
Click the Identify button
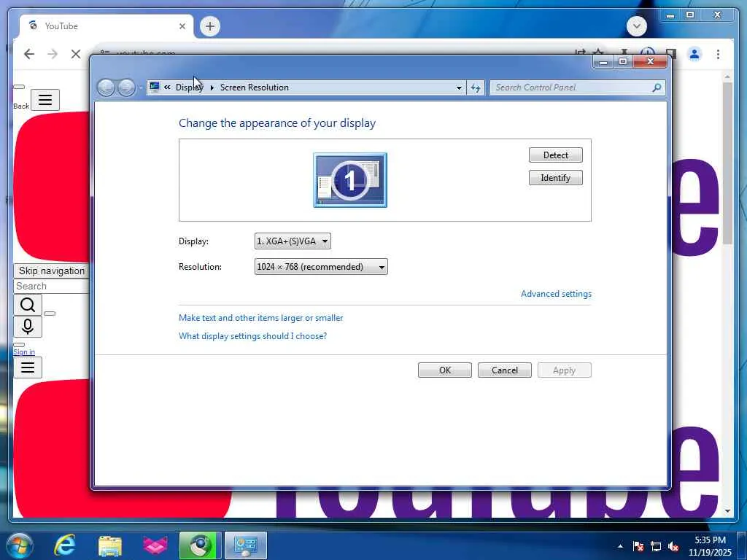point(555,178)
